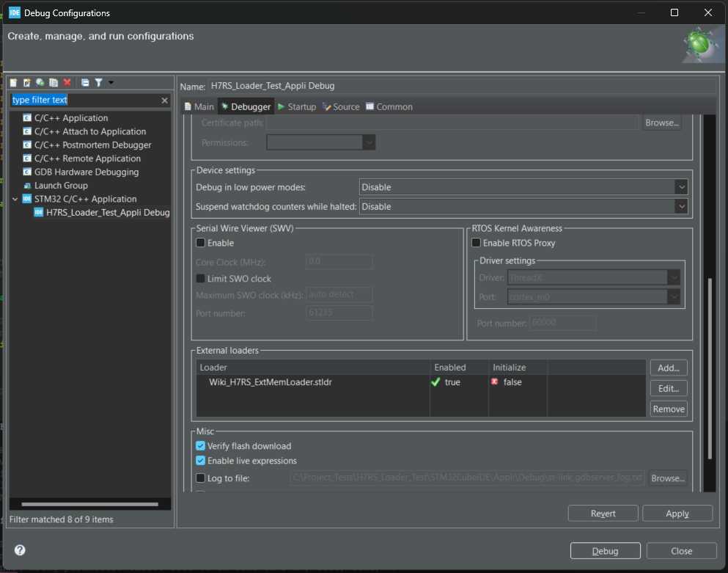
Task: Switch to the Debugger tab
Action: pyautogui.click(x=246, y=107)
